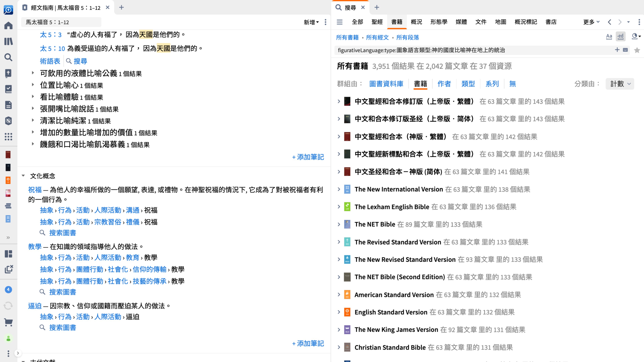Screen dimensions: 644x362
Task: Expand 清潔比喻純潔 result row
Action: (x=33, y=120)
